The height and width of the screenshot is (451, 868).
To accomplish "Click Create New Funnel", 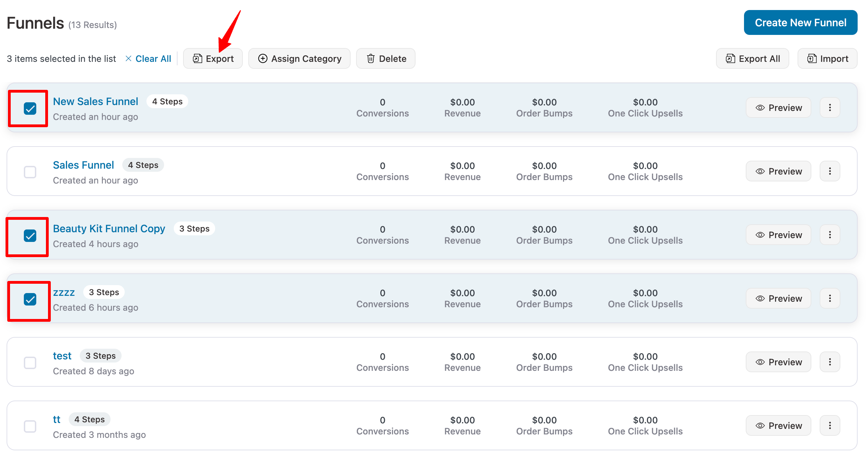I will pos(801,22).
